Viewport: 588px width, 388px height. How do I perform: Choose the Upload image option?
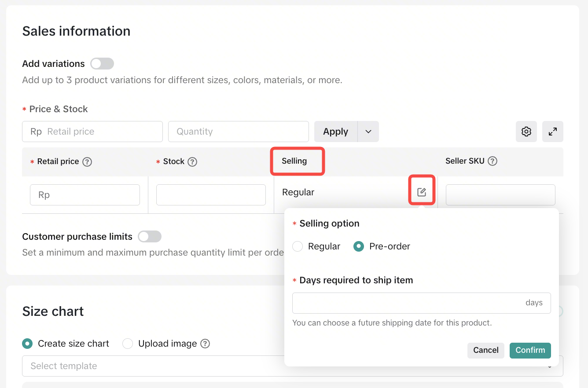tap(128, 344)
